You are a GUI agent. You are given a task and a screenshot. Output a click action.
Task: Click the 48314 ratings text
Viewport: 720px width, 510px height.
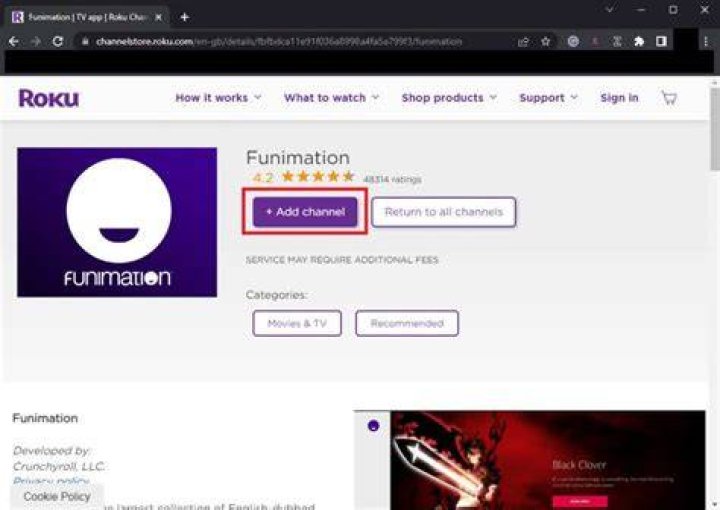[x=392, y=179]
